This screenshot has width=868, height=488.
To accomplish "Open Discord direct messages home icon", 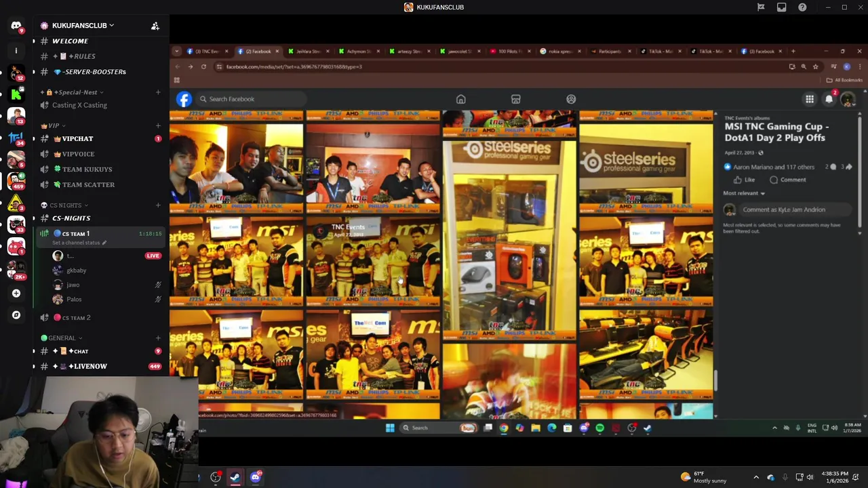I will point(16,26).
